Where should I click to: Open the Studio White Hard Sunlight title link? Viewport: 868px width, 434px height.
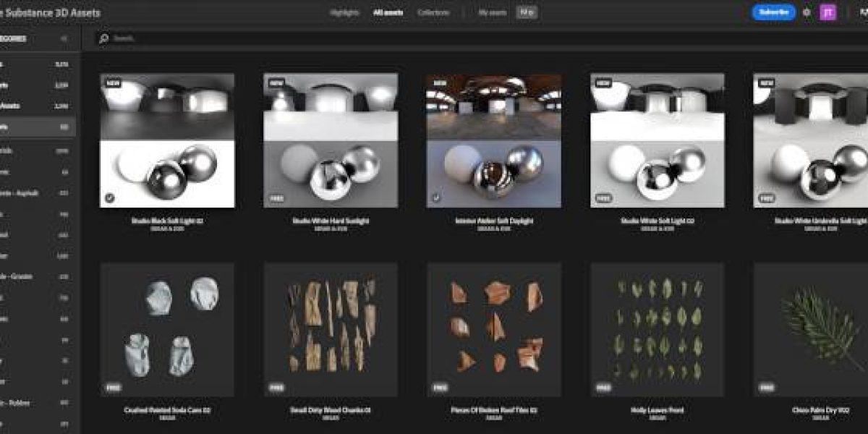(x=330, y=221)
